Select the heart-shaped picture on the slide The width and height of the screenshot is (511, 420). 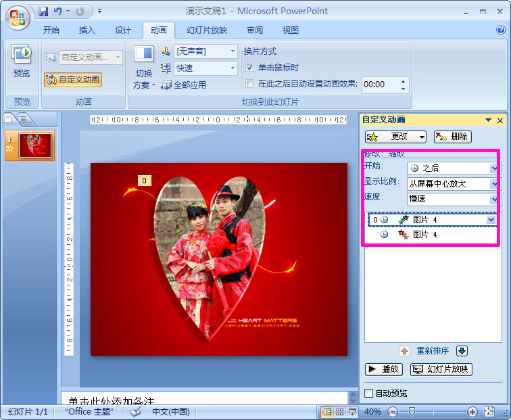tap(210, 258)
